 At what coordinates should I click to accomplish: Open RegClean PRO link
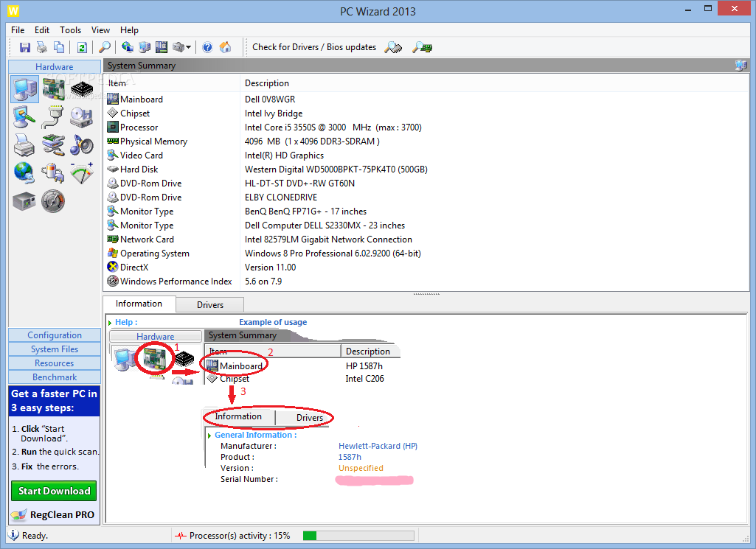coord(54,514)
